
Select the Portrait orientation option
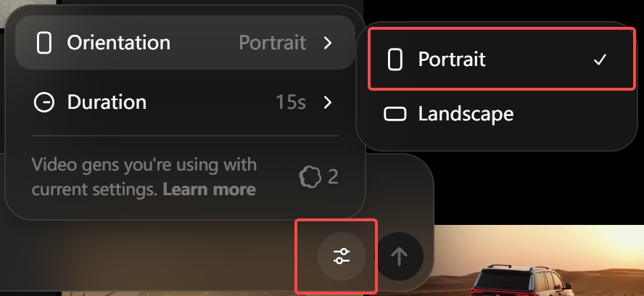click(x=501, y=59)
